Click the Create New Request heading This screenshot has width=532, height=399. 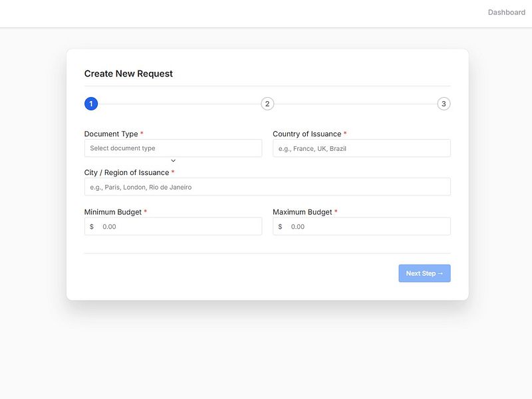[x=128, y=74]
